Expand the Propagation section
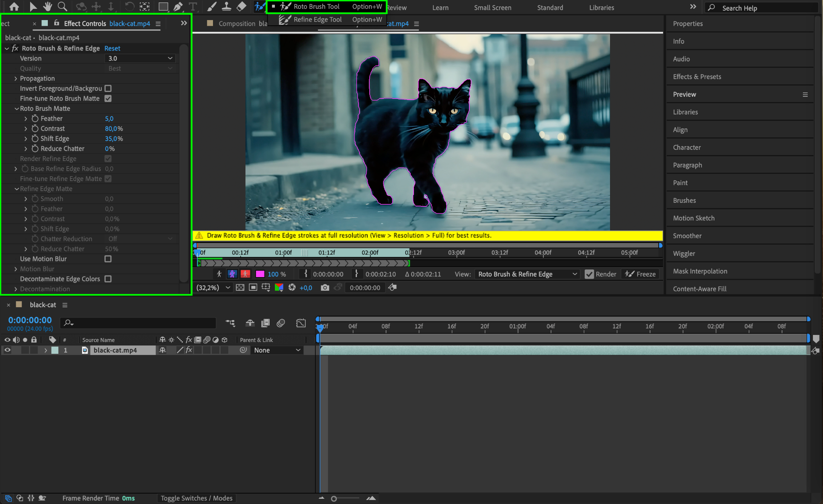 [16, 78]
